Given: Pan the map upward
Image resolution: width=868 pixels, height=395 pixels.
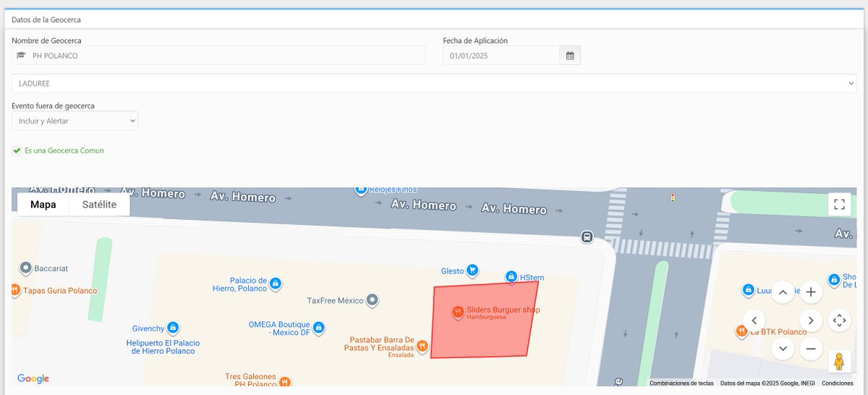Looking at the screenshot, I should tap(783, 292).
